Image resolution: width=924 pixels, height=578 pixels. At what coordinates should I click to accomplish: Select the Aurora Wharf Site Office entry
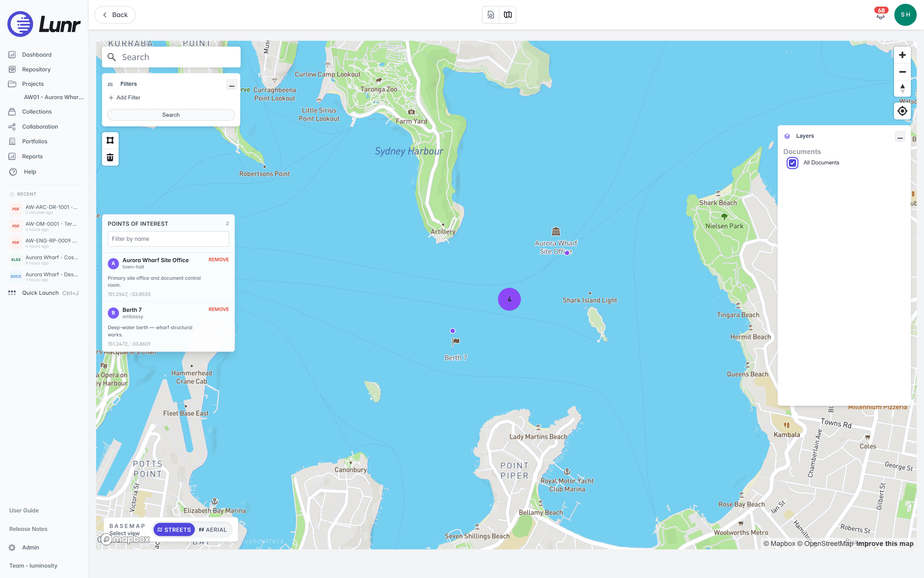pyautogui.click(x=168, y=277)
